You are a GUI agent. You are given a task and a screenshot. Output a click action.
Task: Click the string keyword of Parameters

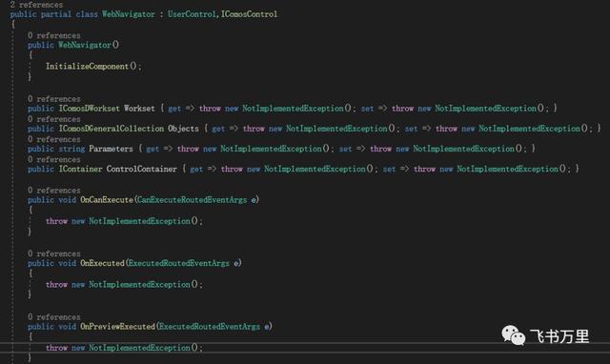pos(71,149)
